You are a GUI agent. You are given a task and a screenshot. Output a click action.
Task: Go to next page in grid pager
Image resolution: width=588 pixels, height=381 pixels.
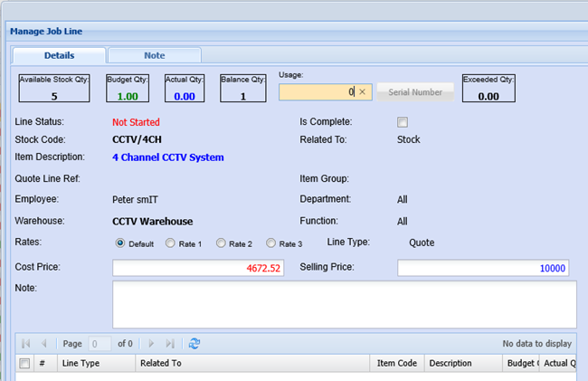click(151, 344)
